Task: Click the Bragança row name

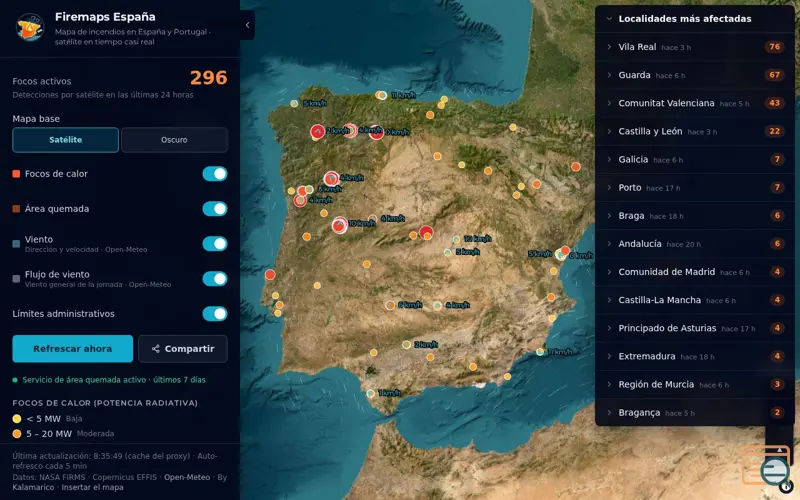Action: click(639, 412)
